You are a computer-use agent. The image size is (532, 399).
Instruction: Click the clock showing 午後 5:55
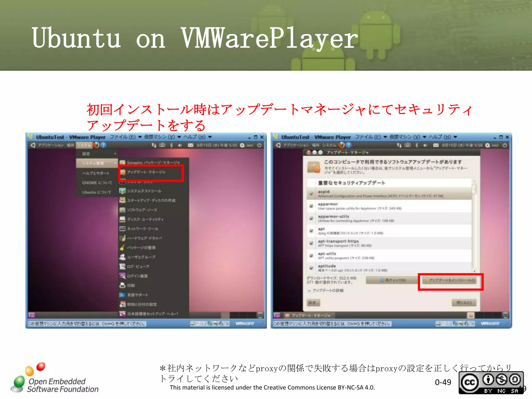point(217,145)
